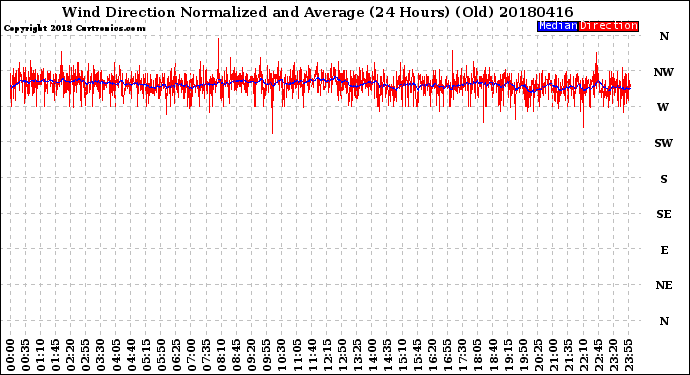Click the E axis label
The width and height of the screenshot is (690, 375).
664,250
